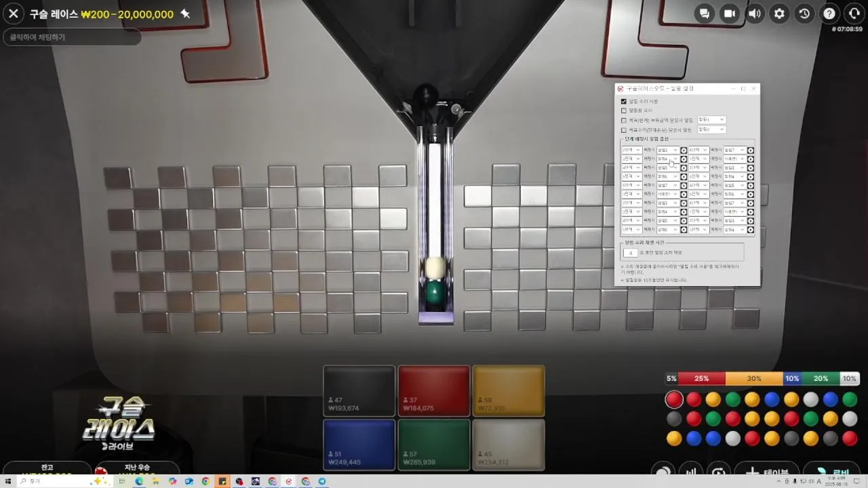
Task: Click the favorite star icon beside bet limits
Action: click(185, 14)
